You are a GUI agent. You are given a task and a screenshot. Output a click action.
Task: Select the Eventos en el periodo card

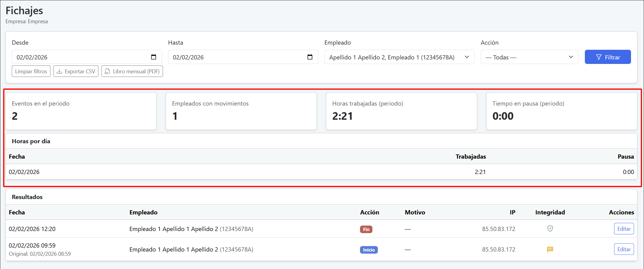[81, 111]
